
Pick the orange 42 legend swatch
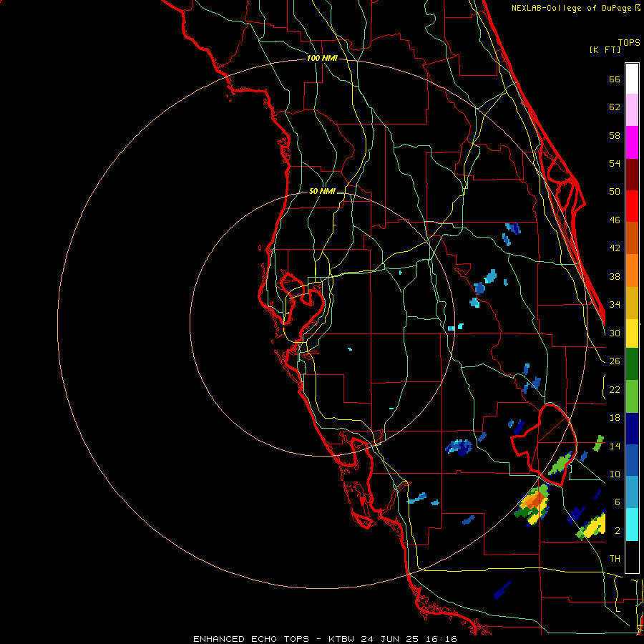(632, 270)
